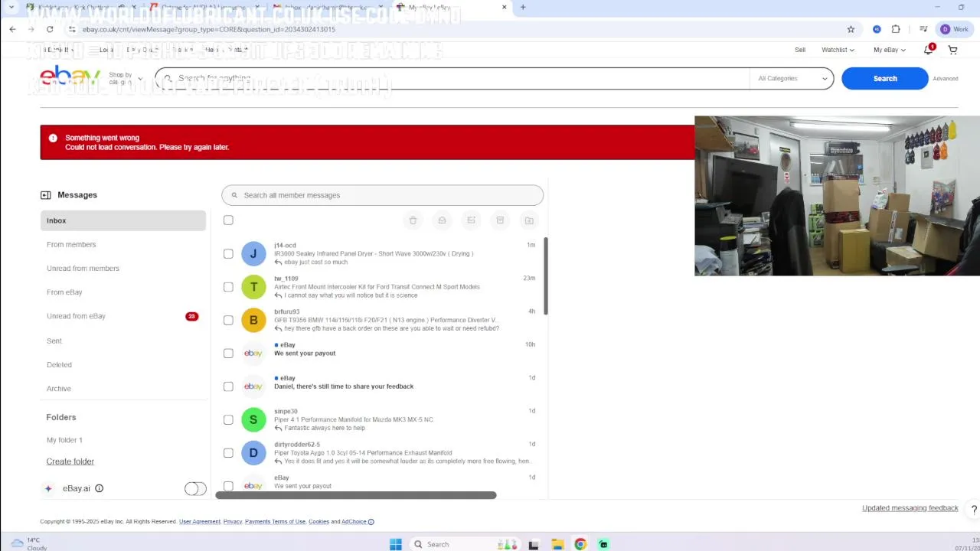Click the AdChoice info icon in footer

[371, 522]
